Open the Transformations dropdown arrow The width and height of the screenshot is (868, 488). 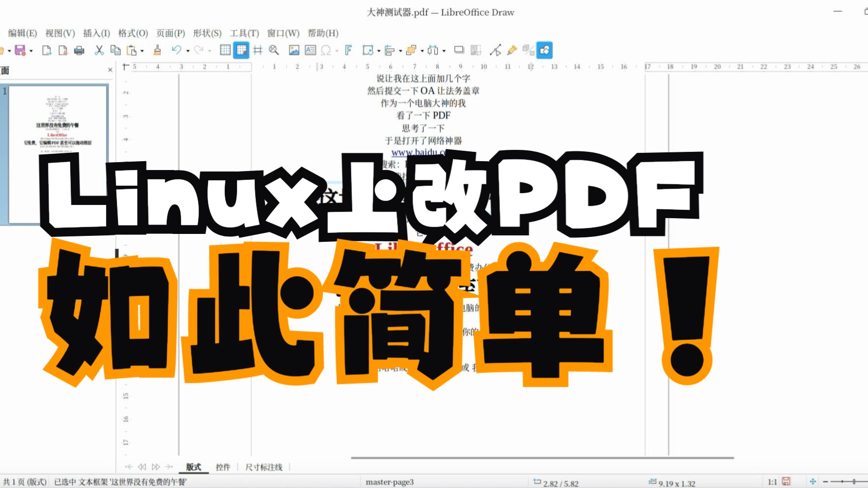(x=379, y=51)
